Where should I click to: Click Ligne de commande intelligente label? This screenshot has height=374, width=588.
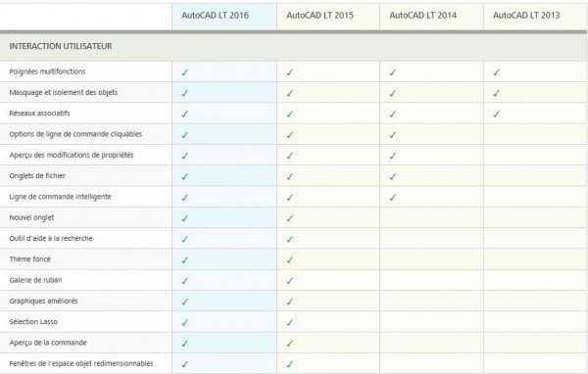click(x=60, y=197)
